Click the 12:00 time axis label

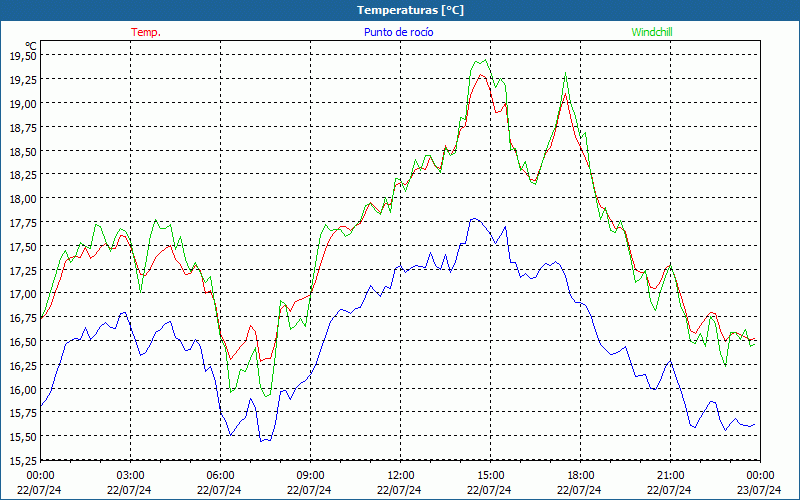400,475
